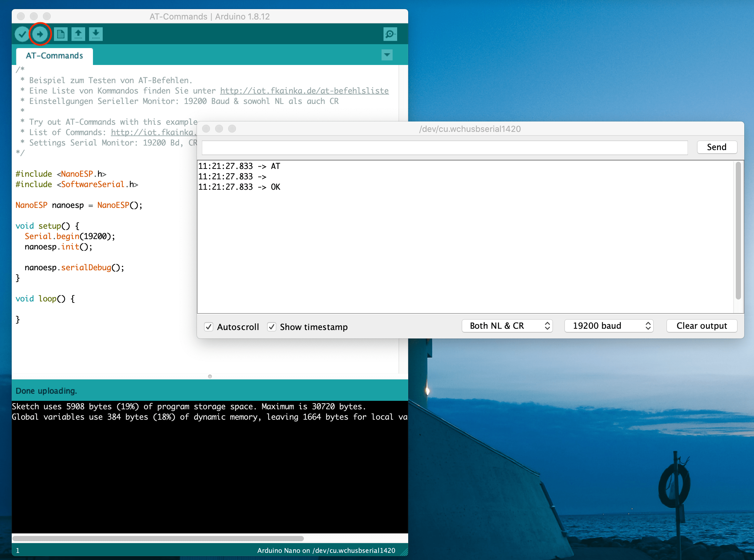Open the 19200 baud dropdown
The image size is (754, 560).
click(x=609, y=326)
